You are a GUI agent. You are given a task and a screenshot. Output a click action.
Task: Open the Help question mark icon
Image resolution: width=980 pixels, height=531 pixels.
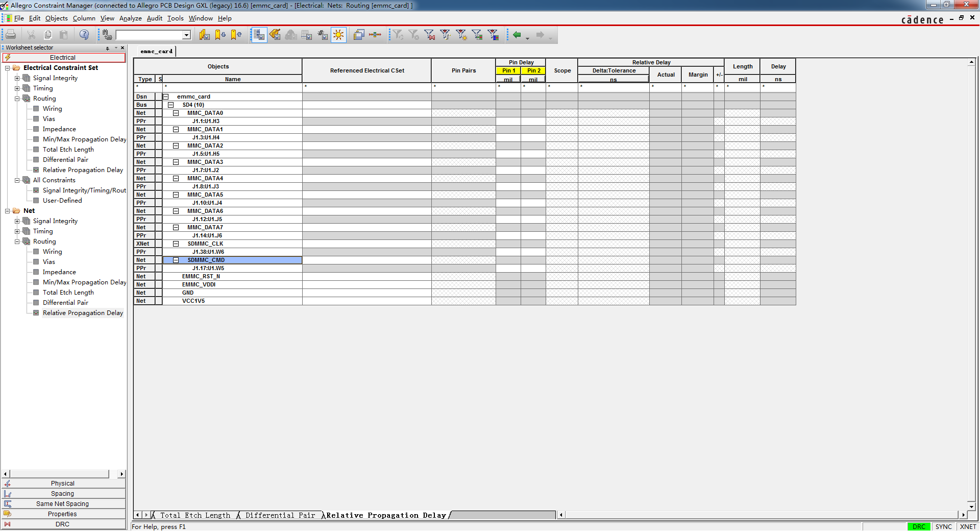pos(84,35)
